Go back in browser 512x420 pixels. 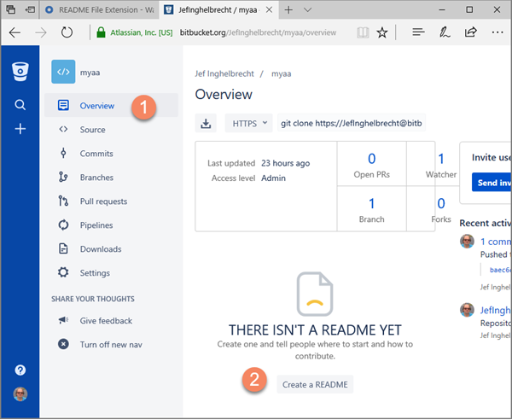click(x=15, y=32)
